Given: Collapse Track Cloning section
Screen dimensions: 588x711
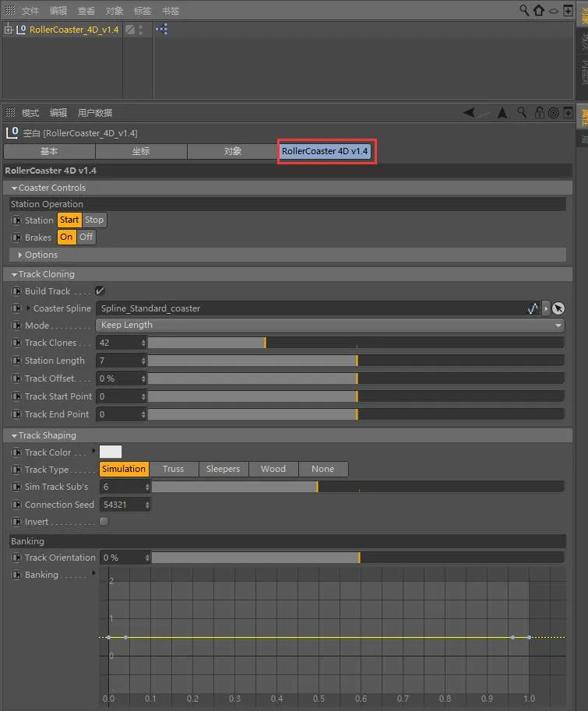Looking at the screenshot, I should [14, 274].
